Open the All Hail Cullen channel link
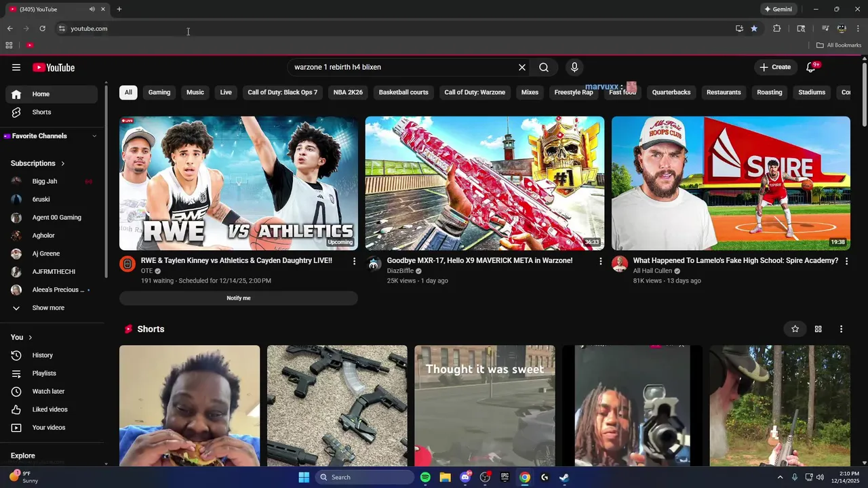 coord(652,271)
